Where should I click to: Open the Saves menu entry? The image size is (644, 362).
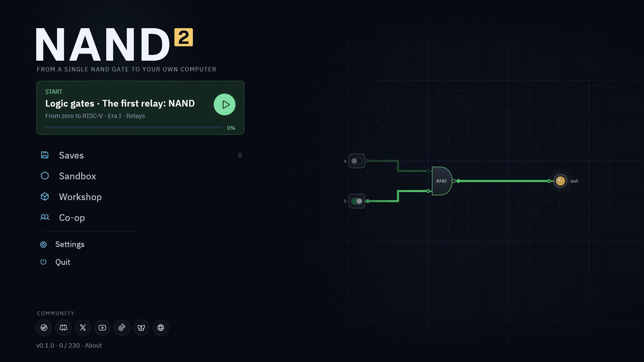(140, 155)
